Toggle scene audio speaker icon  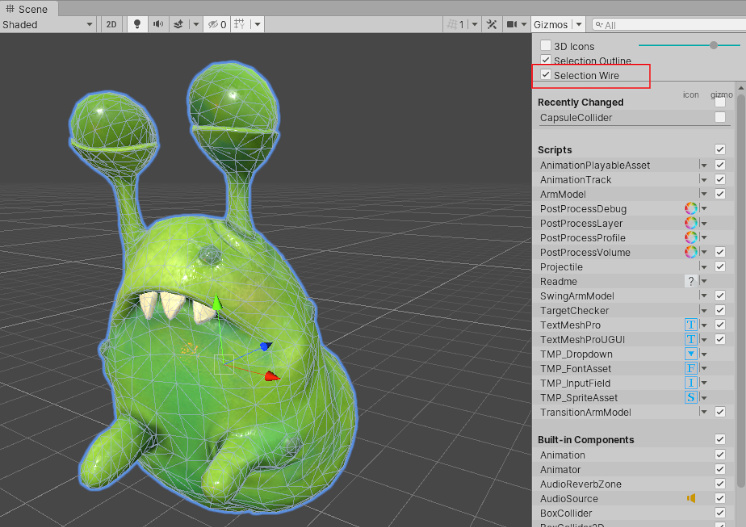point(158,24)
